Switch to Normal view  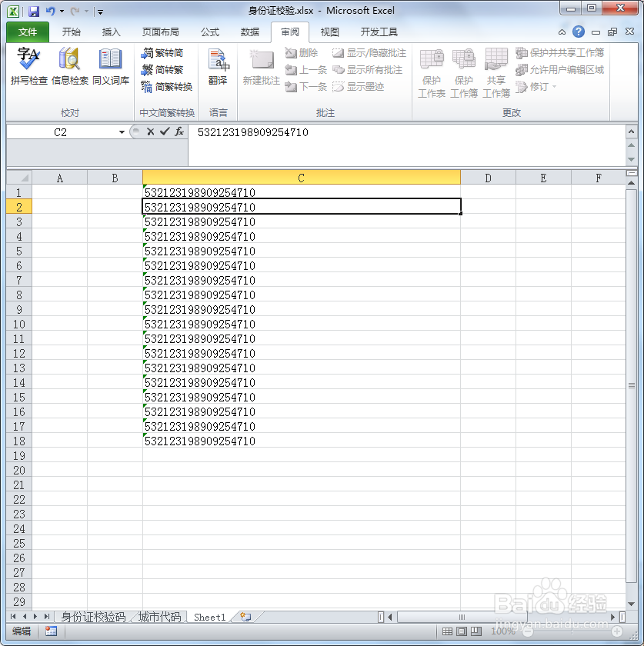(447, 631)
